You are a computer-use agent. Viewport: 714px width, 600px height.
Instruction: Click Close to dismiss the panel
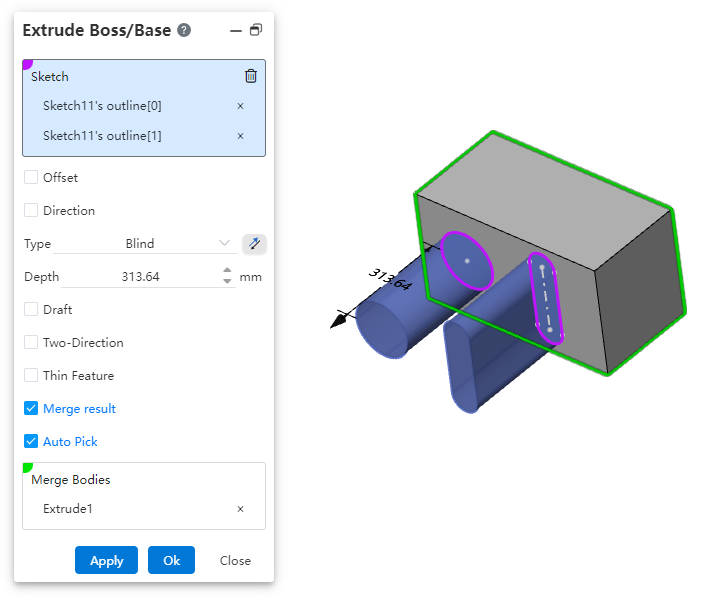(235, 561)
